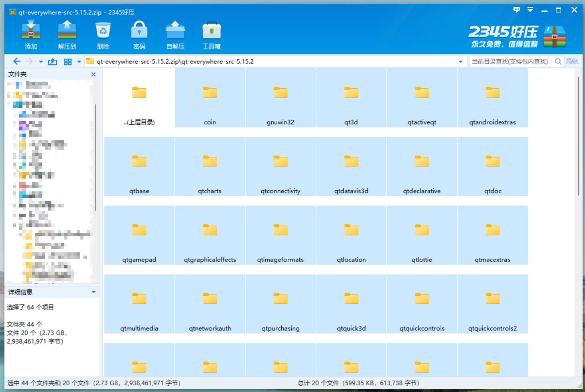
Task: Go up one directory level icon
Action: 53,61
